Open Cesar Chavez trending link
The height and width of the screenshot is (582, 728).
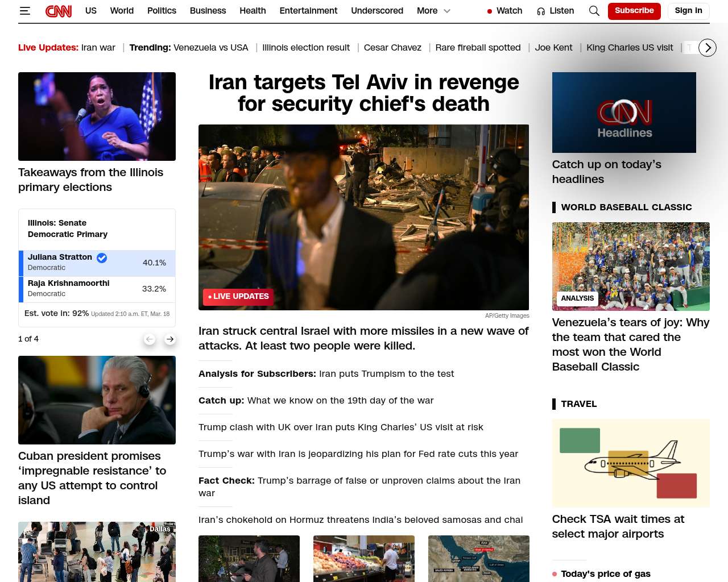click(x=392, y=48)
